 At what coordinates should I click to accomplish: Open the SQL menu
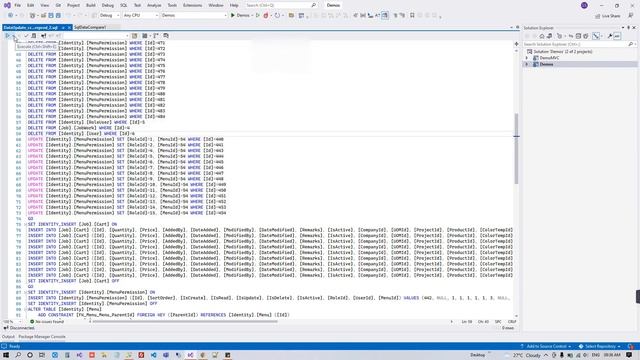click(124, 5)
